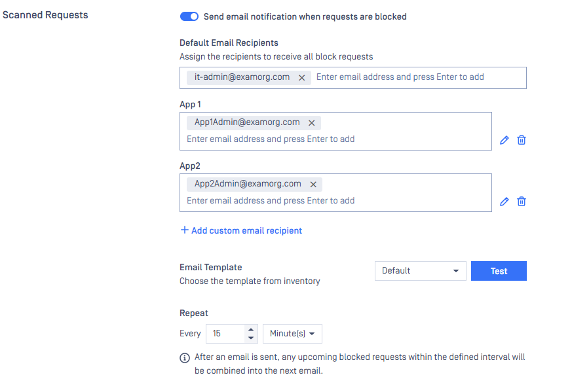
Task: Remove it-admin@examorg.com recipient chip
Action: coord(301,78)
